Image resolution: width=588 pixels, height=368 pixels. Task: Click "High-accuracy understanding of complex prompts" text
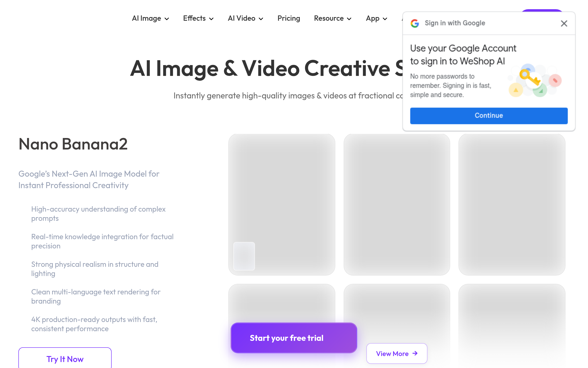coord(98,214)
